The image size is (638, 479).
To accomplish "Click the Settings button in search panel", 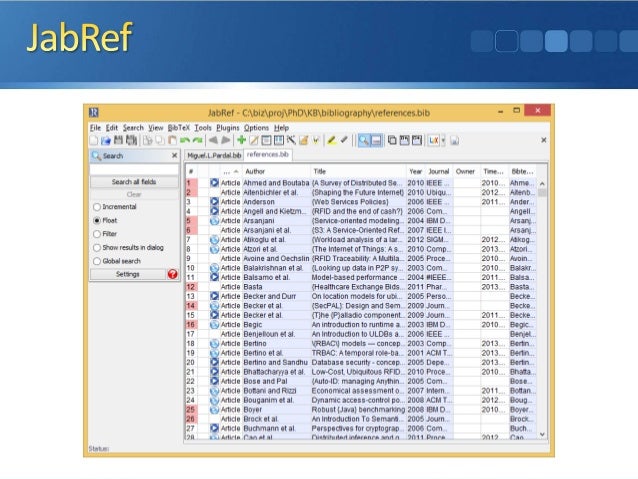I will click(128, 274).
